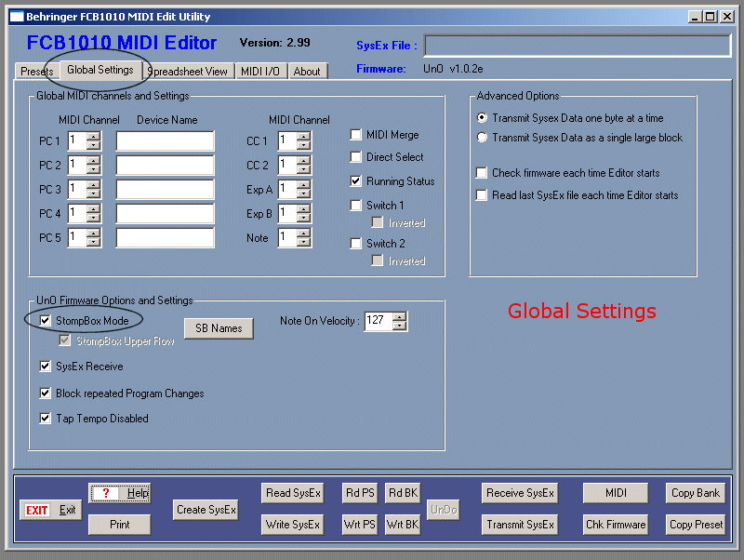The image size is (744, 560).
Task: Click the PC 1 Device Name field
Action: coord(166,141)
